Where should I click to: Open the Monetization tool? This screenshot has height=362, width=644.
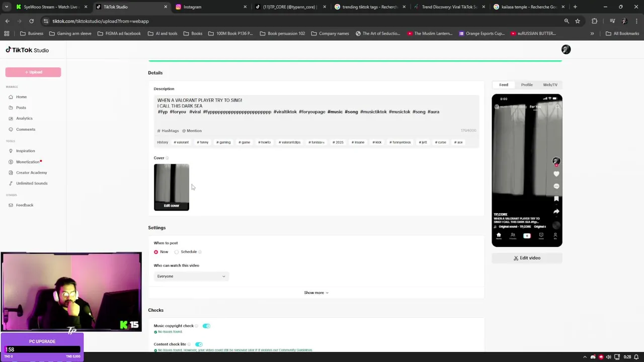[27, 162]
